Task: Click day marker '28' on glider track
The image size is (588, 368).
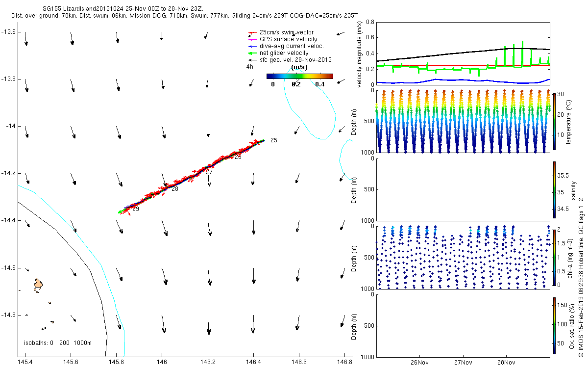Action: click(x=174, y=189)
